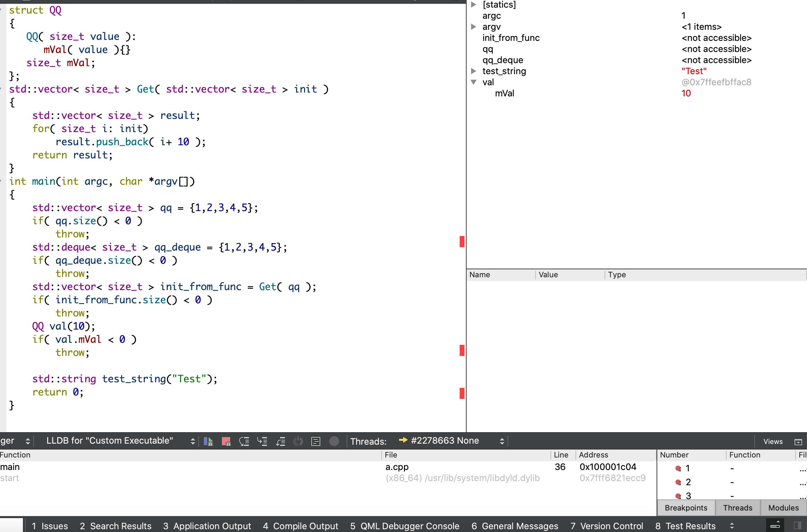Select the init_from_func variable row
The width and height of the screenshot is (807, 532).
coord(636,38)
